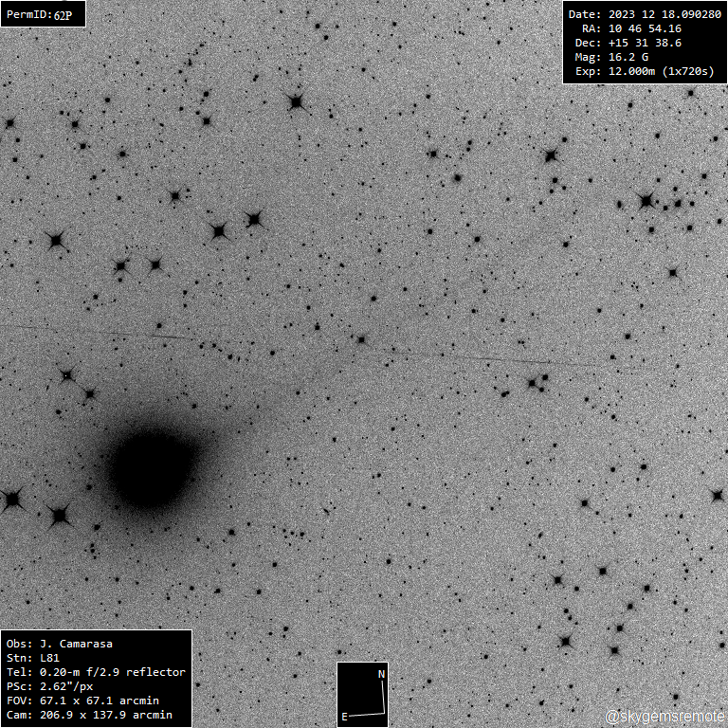The image size is (728, 728).
Task: Click the Cam: 206.9 x 137.9 arcmin line
Action: tap(89, 715)
